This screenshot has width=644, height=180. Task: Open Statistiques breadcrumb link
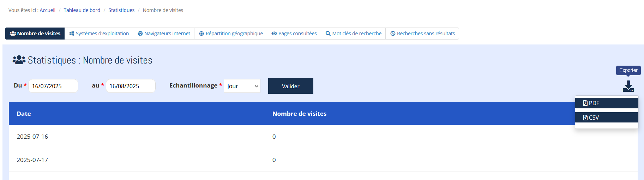pyautogui.click(x=121, y=10)
